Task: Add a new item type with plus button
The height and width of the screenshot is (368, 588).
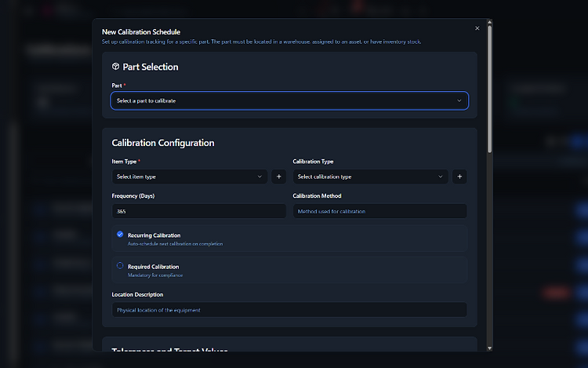Action: tap(278, 177)
